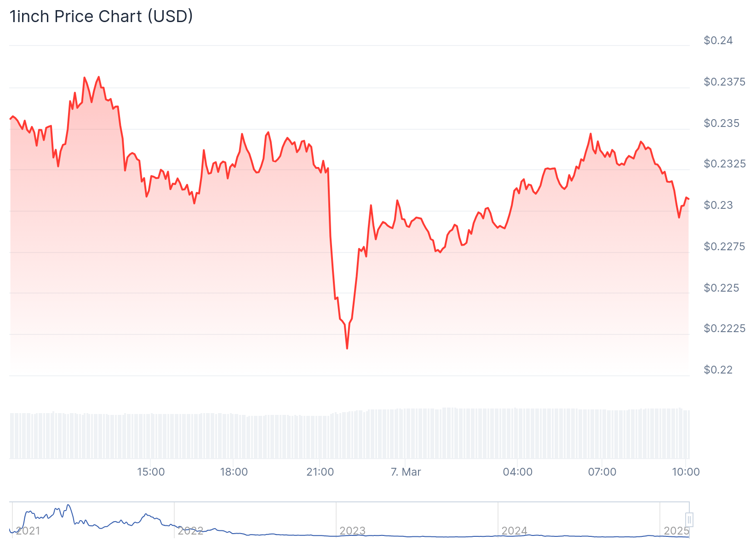Select the 2024 marker in navigator timeline
Screen dimensions: 756x552
coord(514,531)
